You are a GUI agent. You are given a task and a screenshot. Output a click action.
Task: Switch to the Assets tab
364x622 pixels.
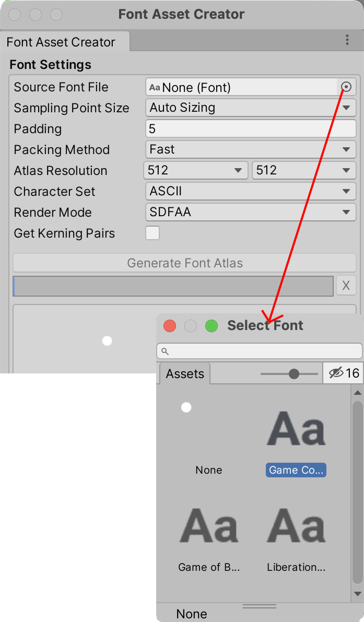coord(185,374)
